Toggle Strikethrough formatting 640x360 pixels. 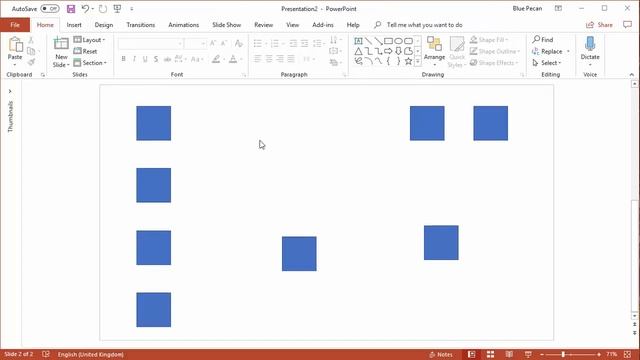click(x=167, y=59)
